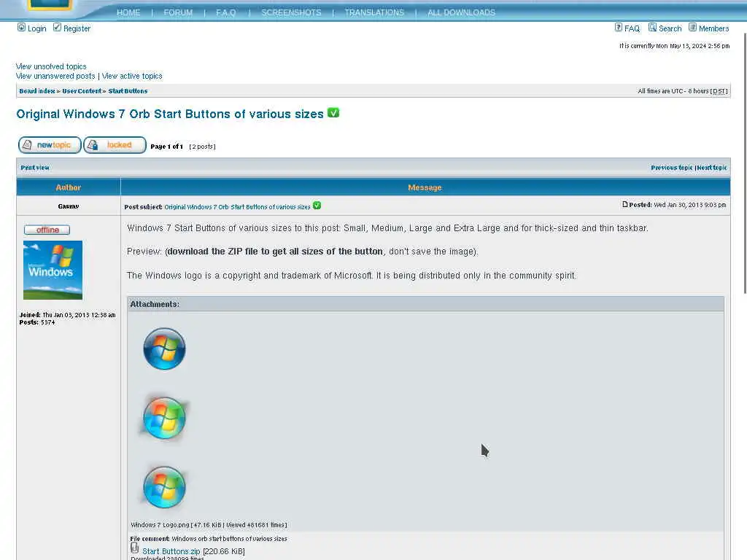Go to Next topic
This screenshot has width=747, height=560.
[712, 168]
